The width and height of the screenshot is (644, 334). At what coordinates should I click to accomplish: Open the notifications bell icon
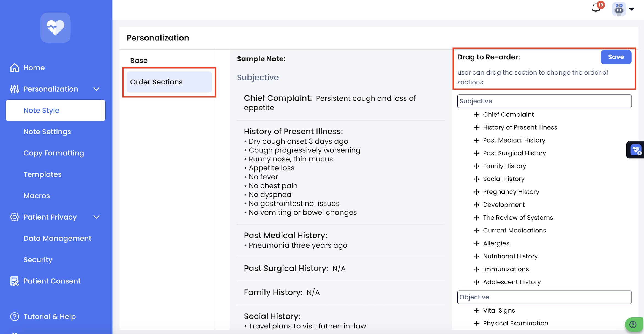(596, 8)
